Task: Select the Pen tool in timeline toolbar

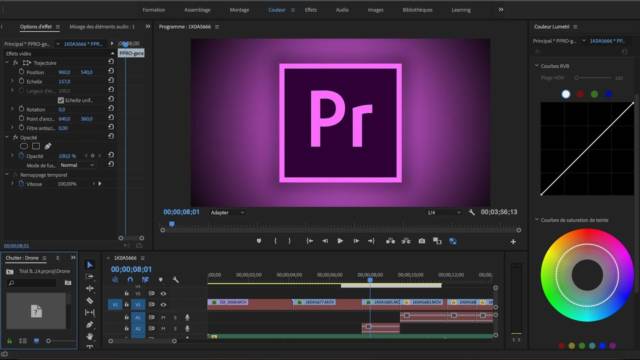Action: (x=90, y=325)
